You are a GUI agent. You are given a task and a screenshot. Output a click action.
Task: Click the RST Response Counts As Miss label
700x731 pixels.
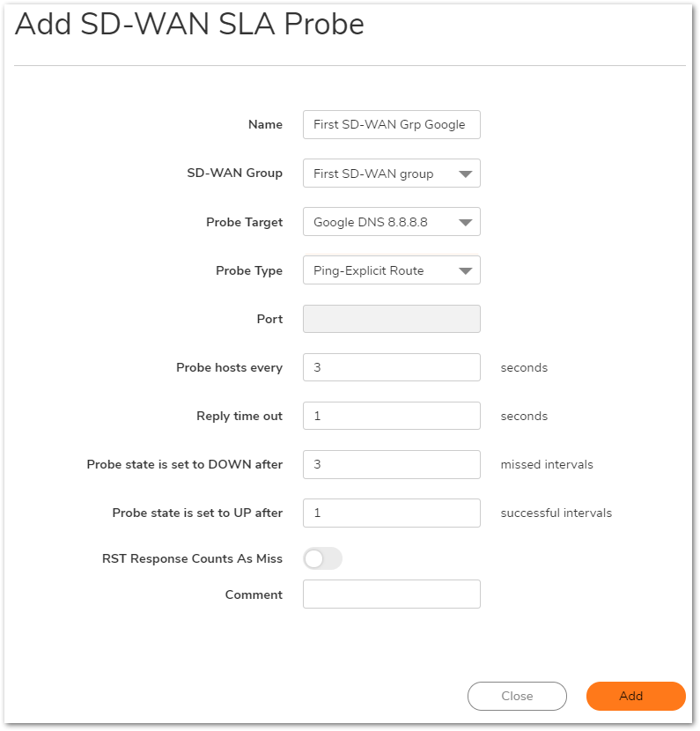(x=192, y=559)
